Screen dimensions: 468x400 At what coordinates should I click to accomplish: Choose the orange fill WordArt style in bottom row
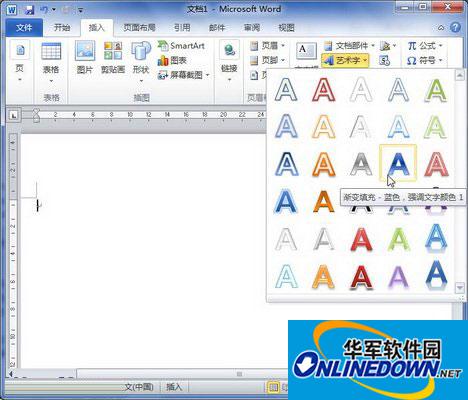[323, 276]
